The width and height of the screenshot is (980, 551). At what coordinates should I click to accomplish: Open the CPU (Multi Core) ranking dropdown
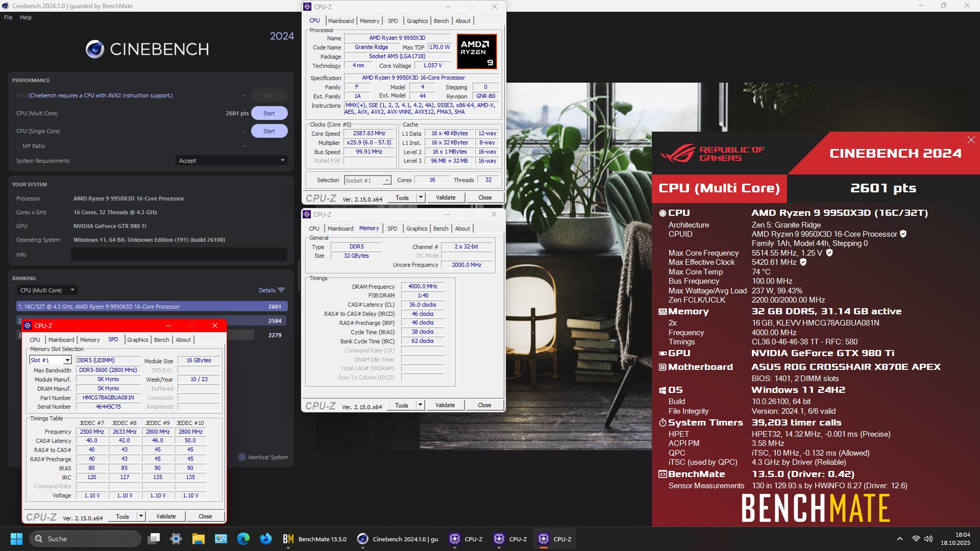coord(47,290)
